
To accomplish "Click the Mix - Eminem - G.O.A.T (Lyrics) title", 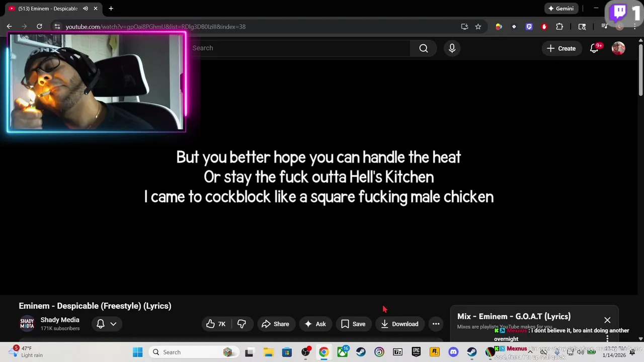I will pyautogui.click(x=514, y=316).
